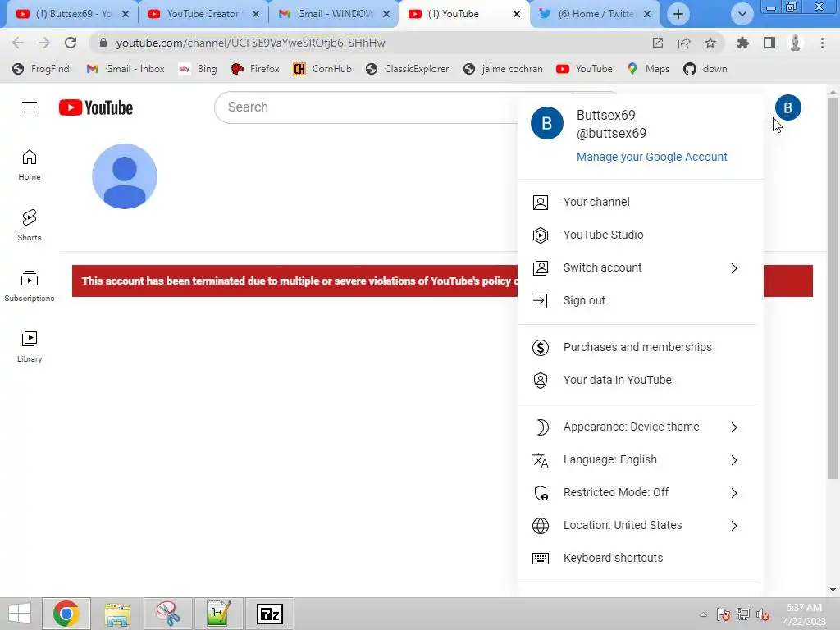Open the Gmail - Inbox bookmark

[126, 69]
